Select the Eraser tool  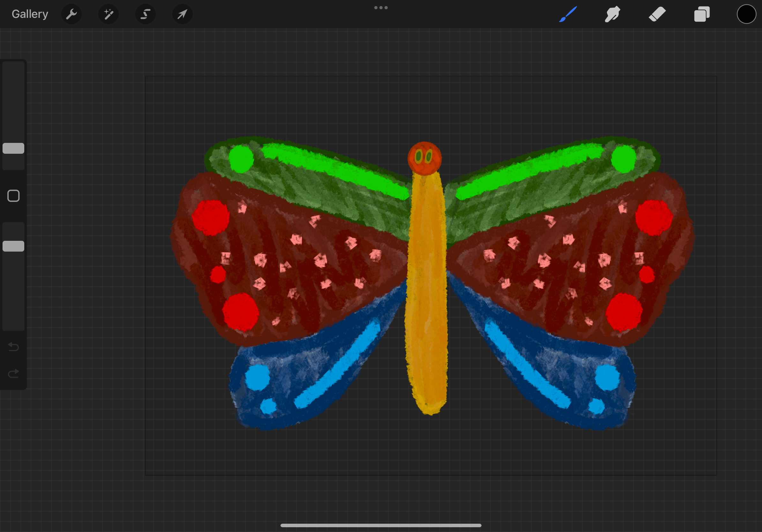point(657,14)
